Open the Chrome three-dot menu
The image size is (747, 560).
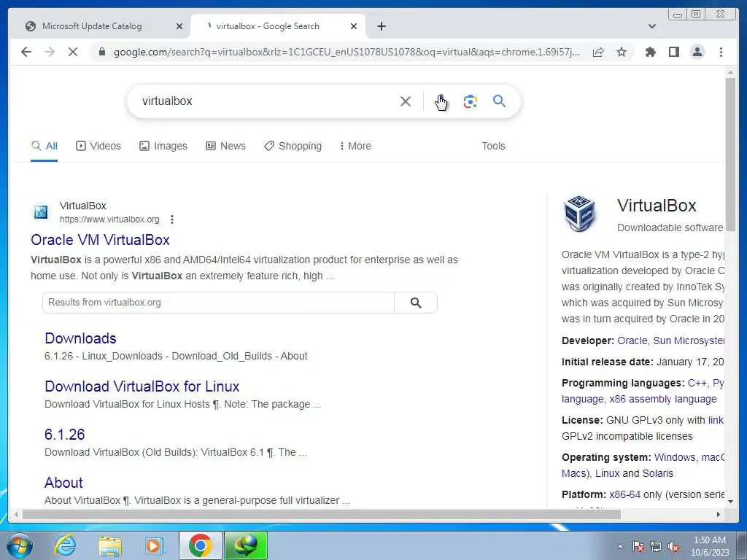[x=721, y=52]
